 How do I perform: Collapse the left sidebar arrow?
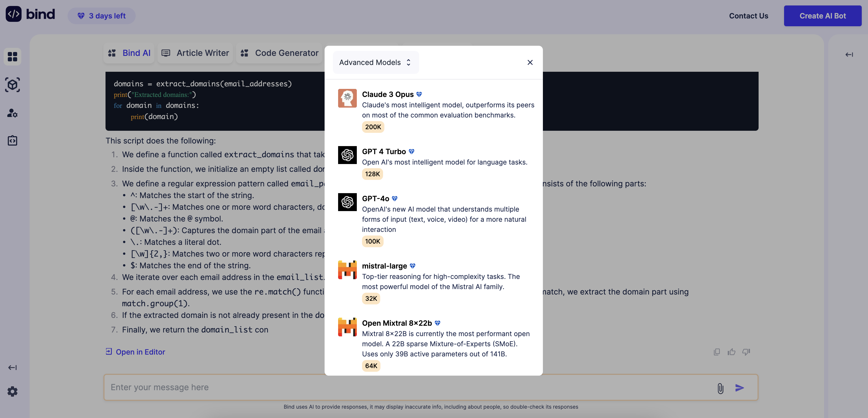click(x=12, y=367)
